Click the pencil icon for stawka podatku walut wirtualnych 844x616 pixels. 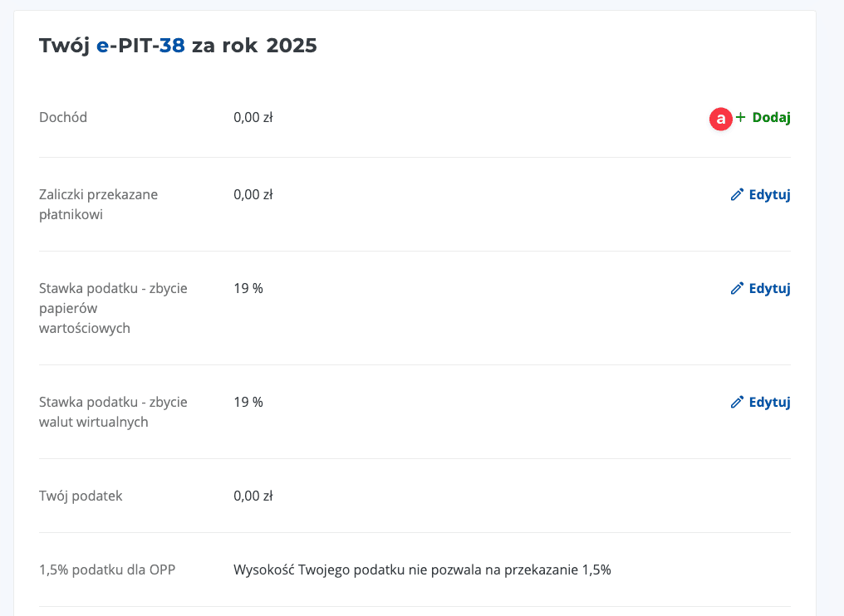737,402
